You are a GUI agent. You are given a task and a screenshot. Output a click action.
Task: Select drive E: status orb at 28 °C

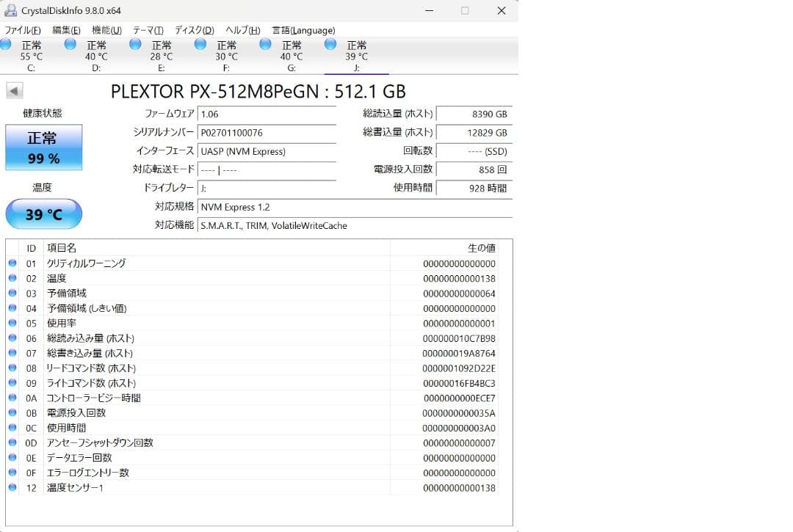click(135, 45)
